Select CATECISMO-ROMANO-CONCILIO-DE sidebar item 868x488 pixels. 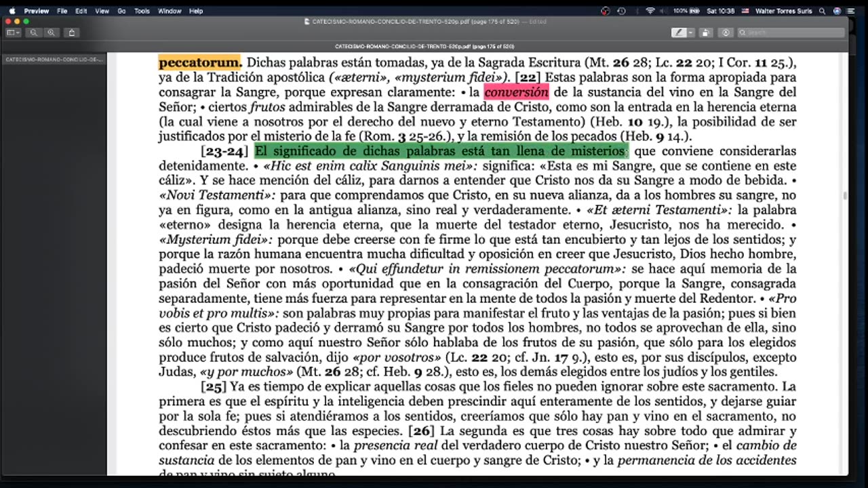tap(54, 60)
